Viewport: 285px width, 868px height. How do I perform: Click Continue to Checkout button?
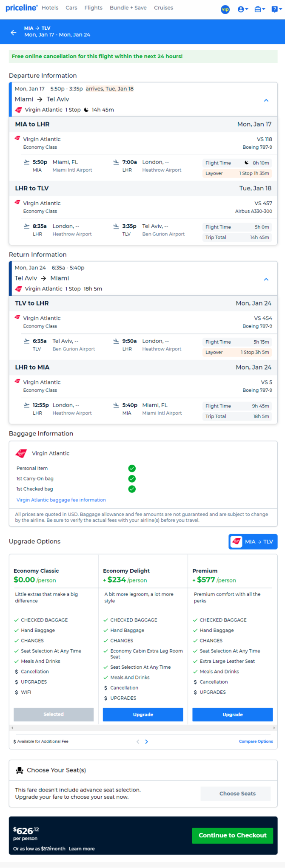(233, 835)
